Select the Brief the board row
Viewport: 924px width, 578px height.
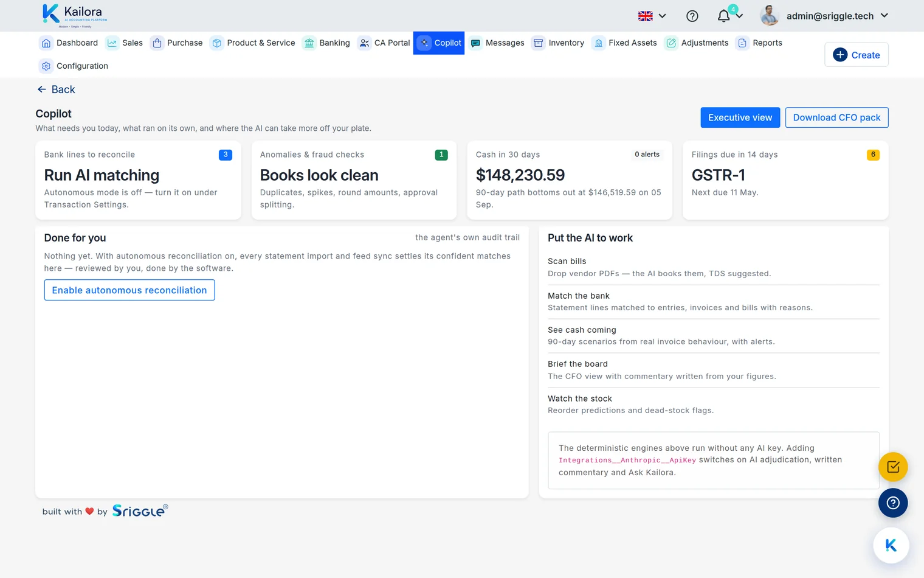[714, 370]
